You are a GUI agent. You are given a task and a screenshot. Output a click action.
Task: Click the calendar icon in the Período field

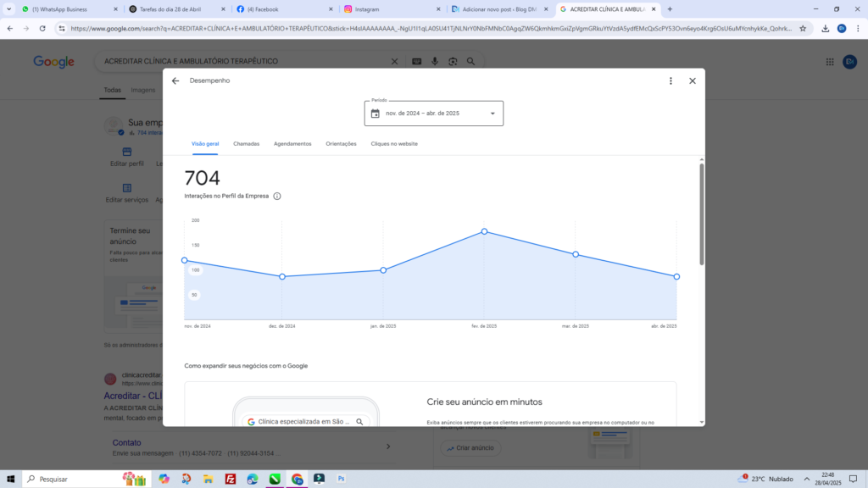tap(376, 114)
